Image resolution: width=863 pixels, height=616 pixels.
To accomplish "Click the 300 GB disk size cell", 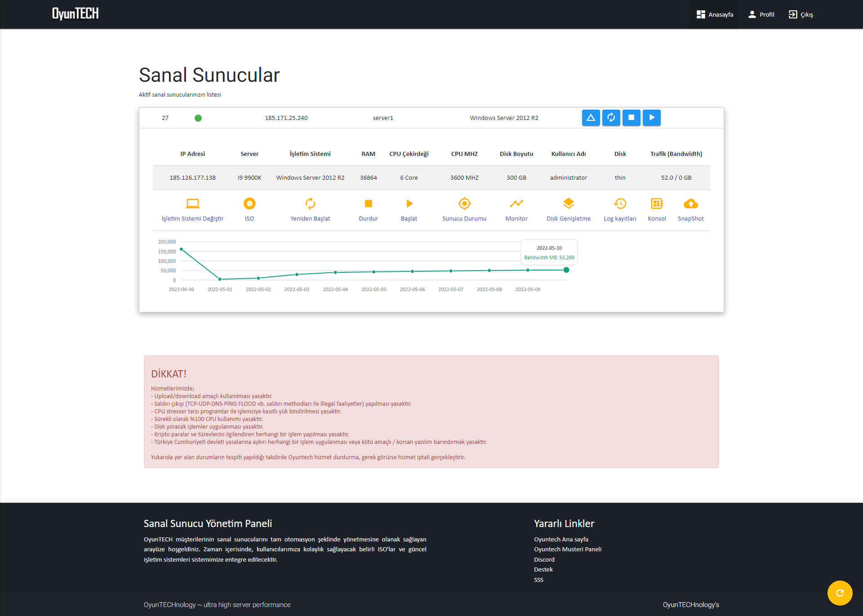I will coord(516,178).
